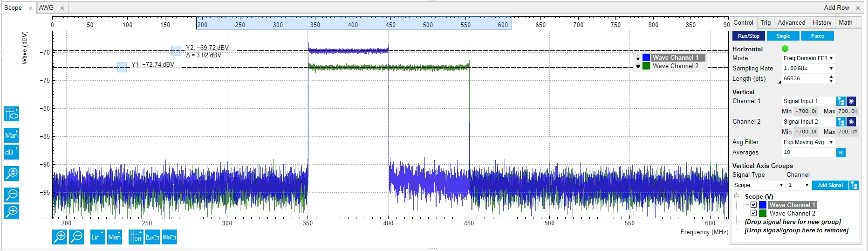
Task: Click Channel 1 Min value field
Action: tap(806, 112)
